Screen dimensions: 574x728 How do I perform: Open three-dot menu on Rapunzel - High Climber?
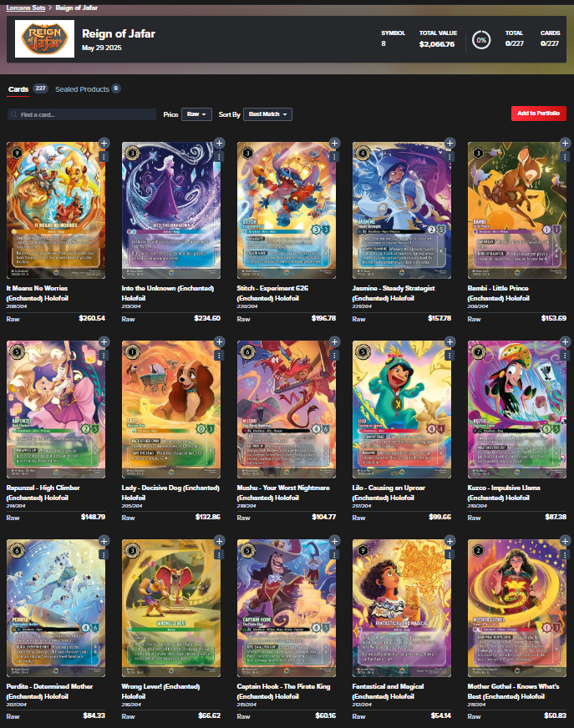point(104,356)
